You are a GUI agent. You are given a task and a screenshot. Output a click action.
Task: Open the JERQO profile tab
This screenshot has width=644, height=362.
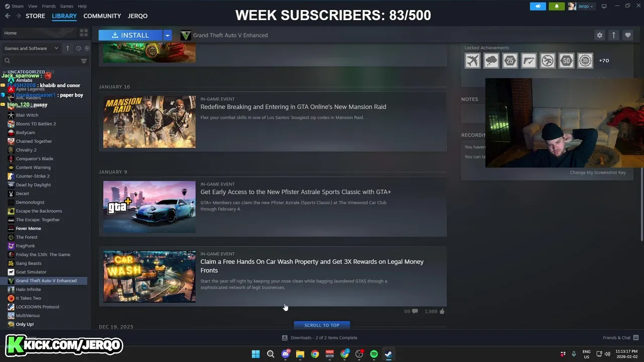point(137,16)
